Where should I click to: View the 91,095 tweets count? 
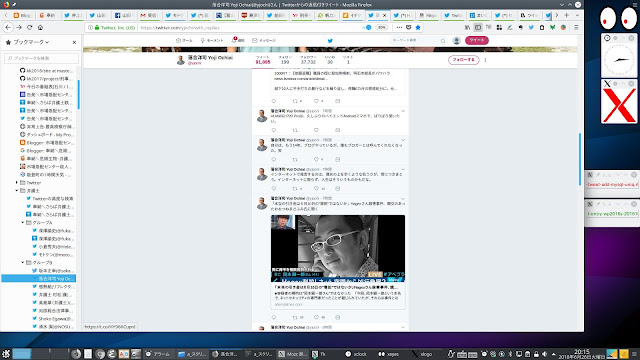point(263,60)
